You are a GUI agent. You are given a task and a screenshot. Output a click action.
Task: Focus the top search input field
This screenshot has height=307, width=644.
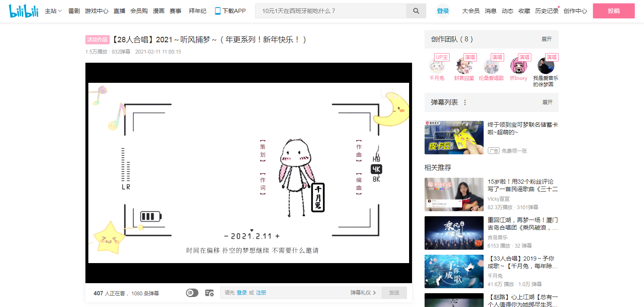point(331,11)
